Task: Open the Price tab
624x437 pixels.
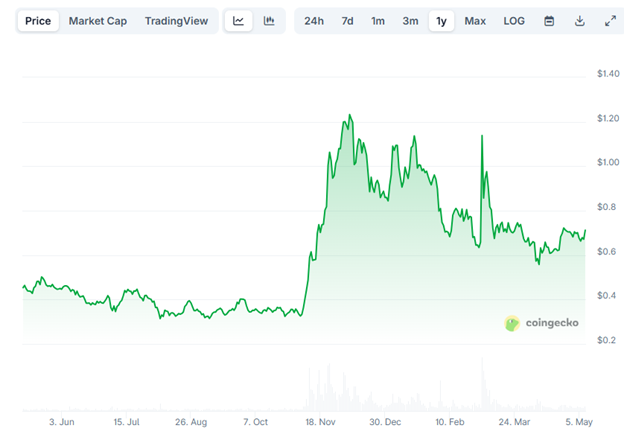Action: (38, 21)
